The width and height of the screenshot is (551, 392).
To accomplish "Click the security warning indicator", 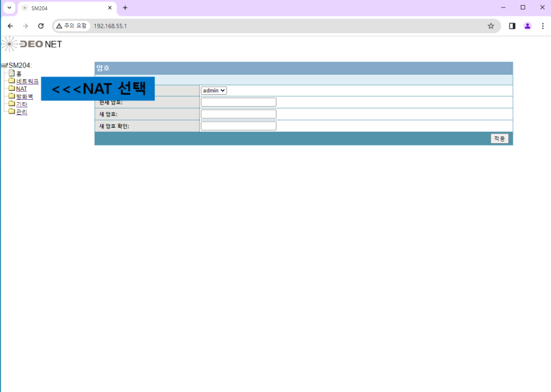I will click(71, 26).
